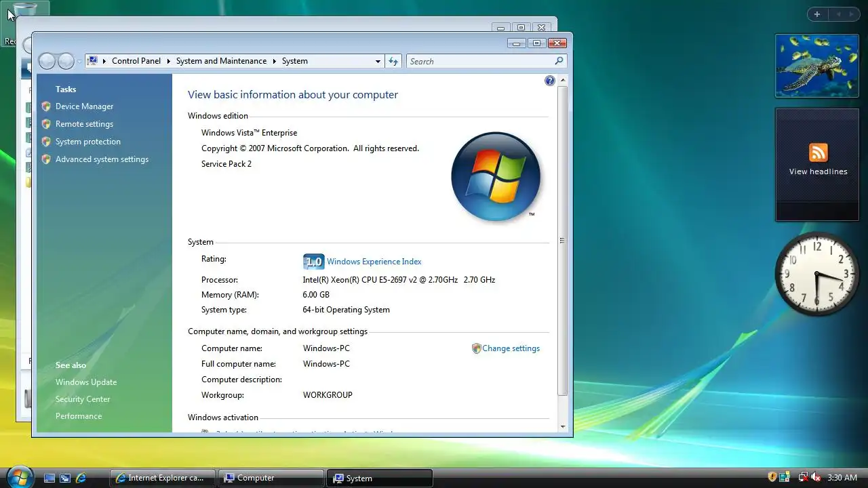The height and width of the screenshot is (488, 868).
Task: Click the RSS feed icon in gadget
Action: click(818, 152)
